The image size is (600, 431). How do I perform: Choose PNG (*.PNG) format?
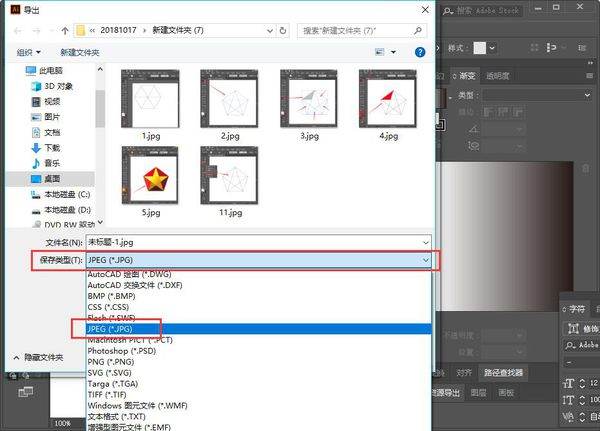pyautogui.click(x=259, y=362)
